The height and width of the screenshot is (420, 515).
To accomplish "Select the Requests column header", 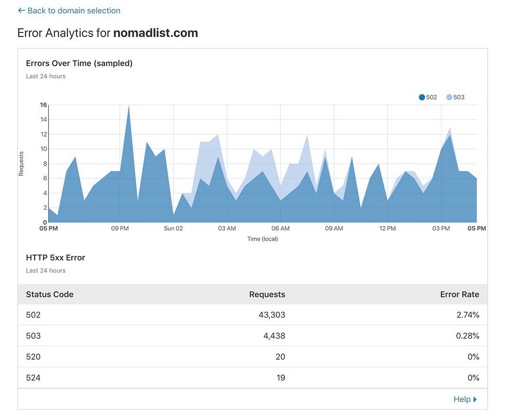I will tap(267, 294).
